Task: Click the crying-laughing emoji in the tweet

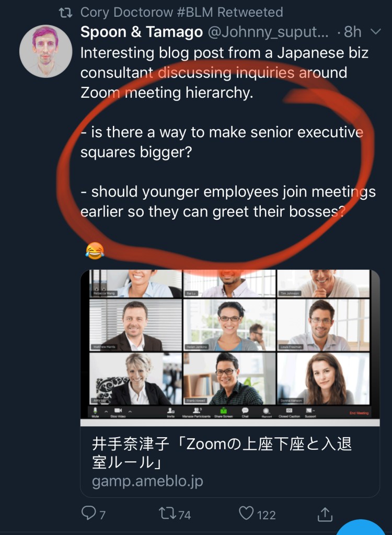Action: pyautogui.click(x=95, y=251)
